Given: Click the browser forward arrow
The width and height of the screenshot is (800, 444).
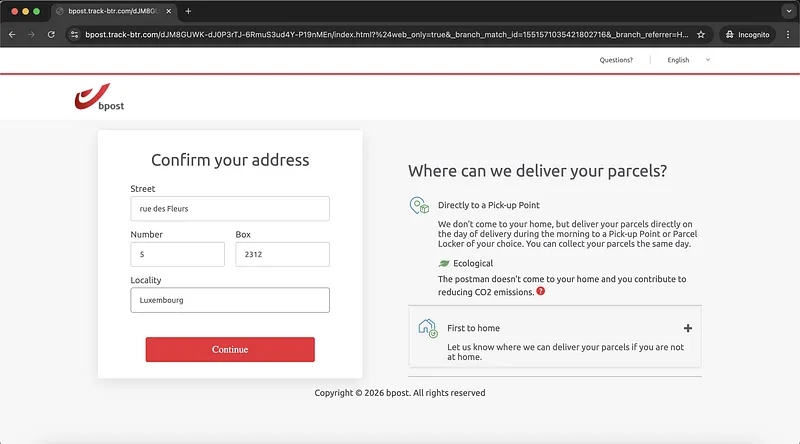Looking at the screenshot, I should coord(32,34).
